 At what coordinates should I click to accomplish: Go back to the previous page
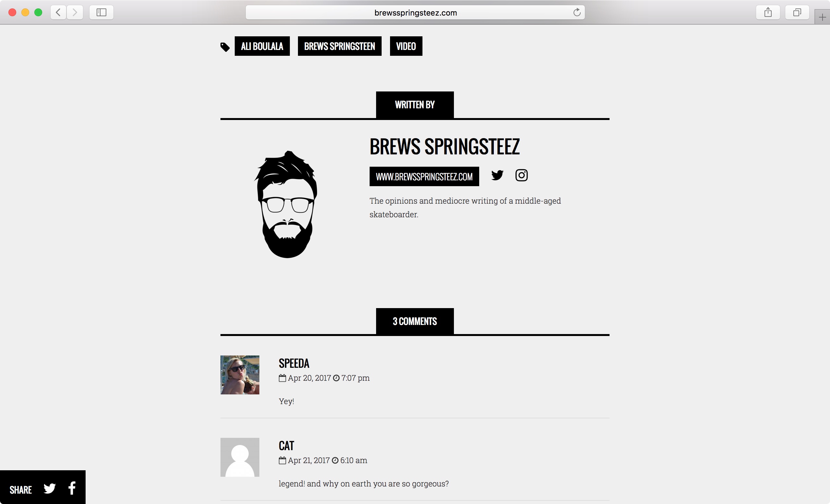pyautogui.click(x=58, y=12)
